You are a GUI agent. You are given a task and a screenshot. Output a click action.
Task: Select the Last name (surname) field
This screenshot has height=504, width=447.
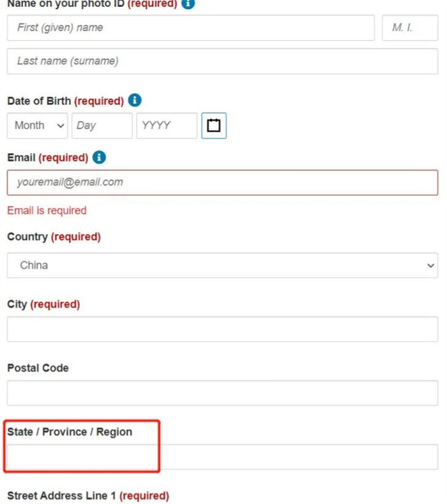222,61
